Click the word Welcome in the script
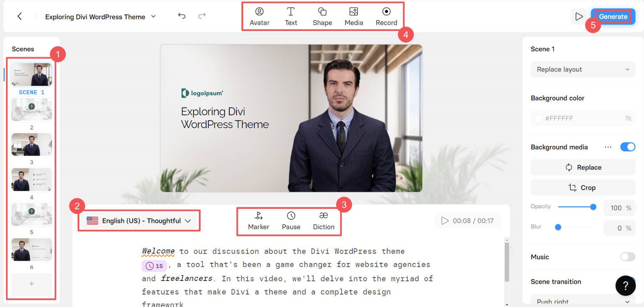644x307 pixels. (x=158, y=251)
